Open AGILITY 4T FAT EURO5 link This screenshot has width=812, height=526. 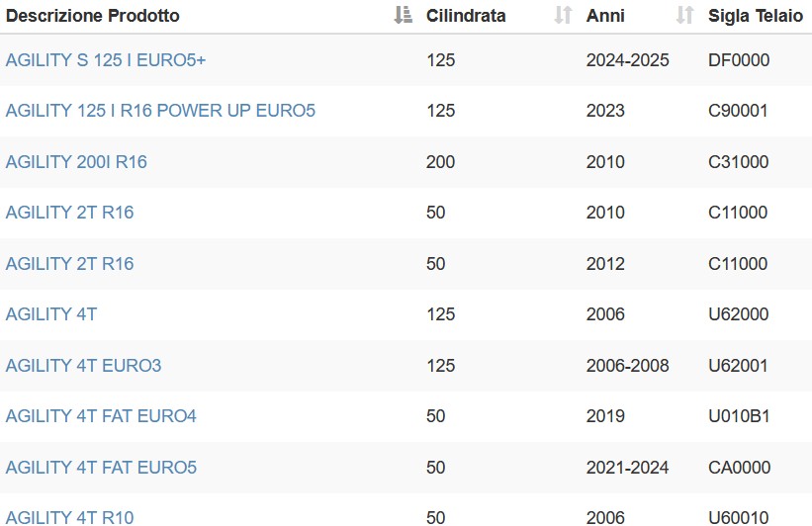tap(101, 467)
